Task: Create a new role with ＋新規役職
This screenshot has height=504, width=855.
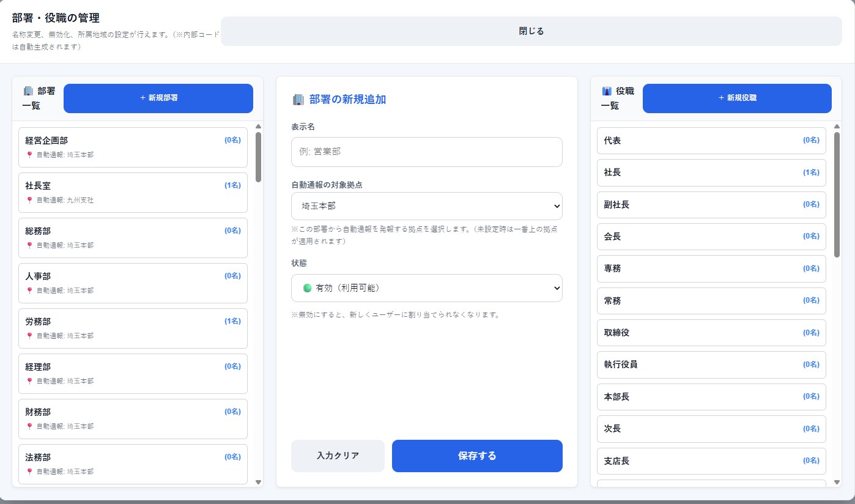Action: tap(737, 98)
